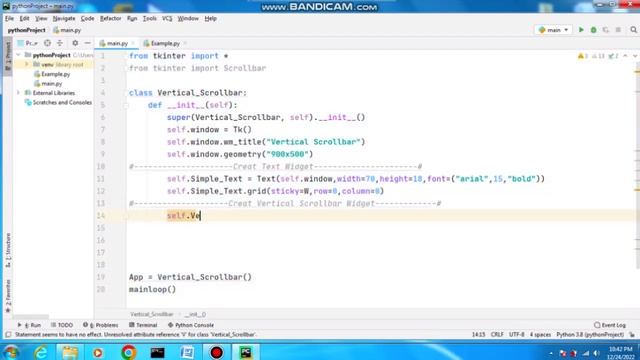This screenshot has height=360, width=640.
Task: Expand the External Libraries node
Action: 18,93
